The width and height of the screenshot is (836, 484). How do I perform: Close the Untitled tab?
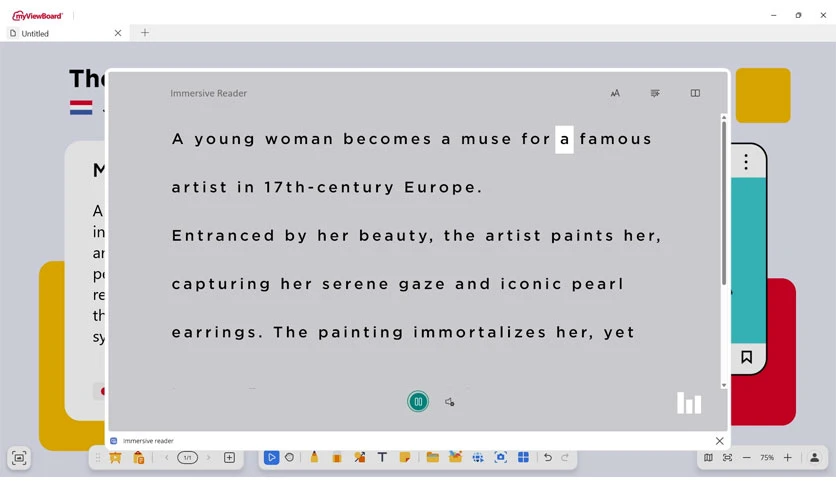(x=118, y=33)
